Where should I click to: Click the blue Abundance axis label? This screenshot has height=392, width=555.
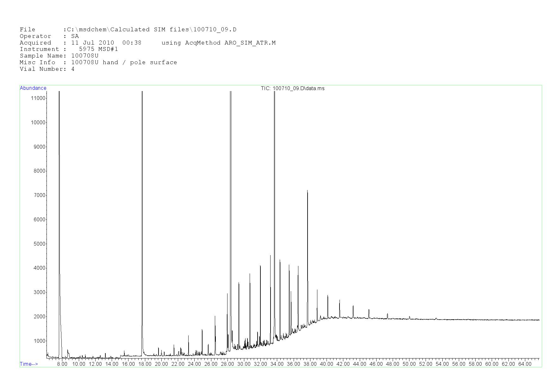(x=33, y=88)
